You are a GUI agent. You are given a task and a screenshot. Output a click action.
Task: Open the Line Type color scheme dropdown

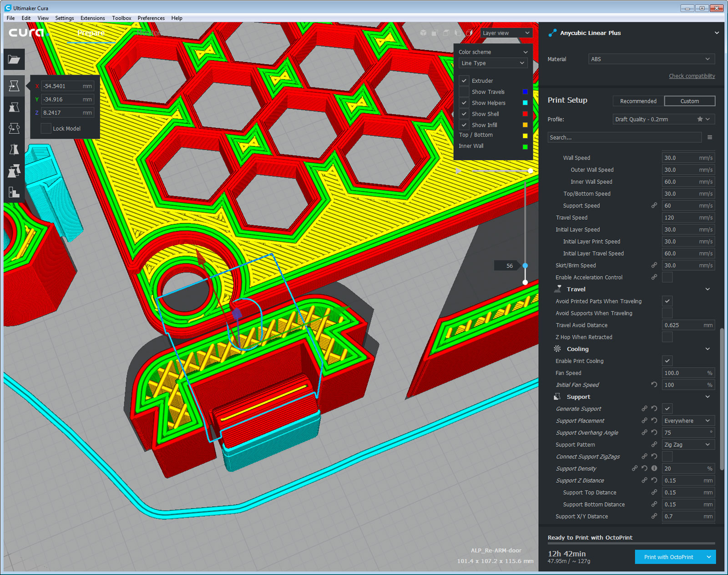(493, 63)
